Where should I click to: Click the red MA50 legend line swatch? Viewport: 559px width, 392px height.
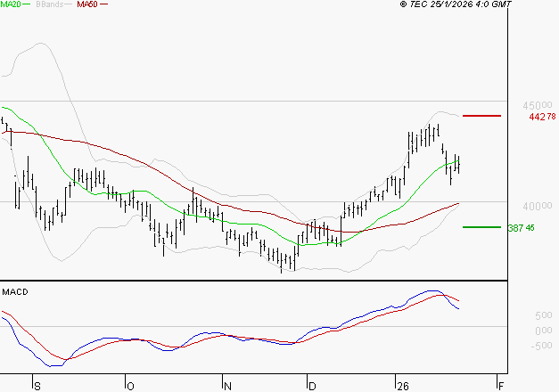(104, 5)
